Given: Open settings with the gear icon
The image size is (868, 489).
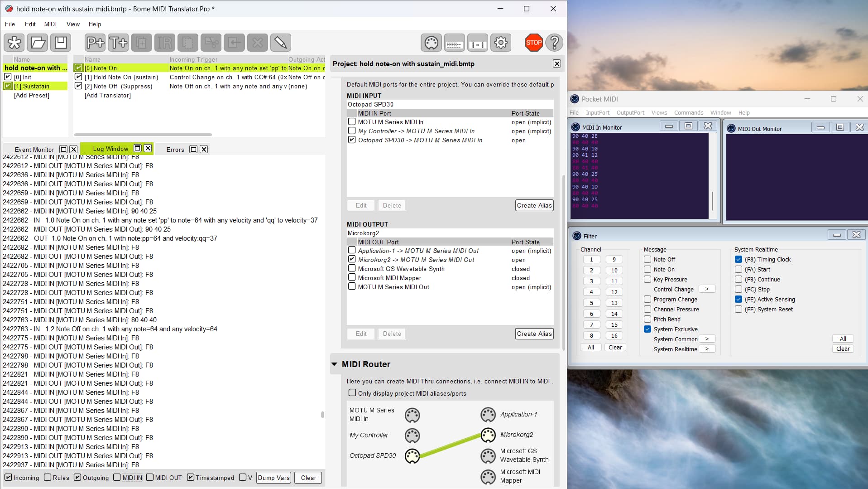Looking at the screenshot, I should (501, 43).
